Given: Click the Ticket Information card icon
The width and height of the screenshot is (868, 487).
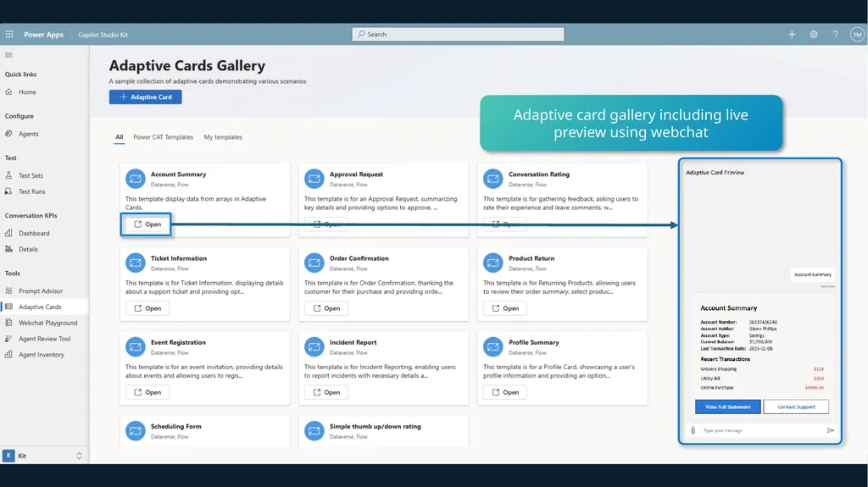Looking at the screenshot, I should click(135, 263).
